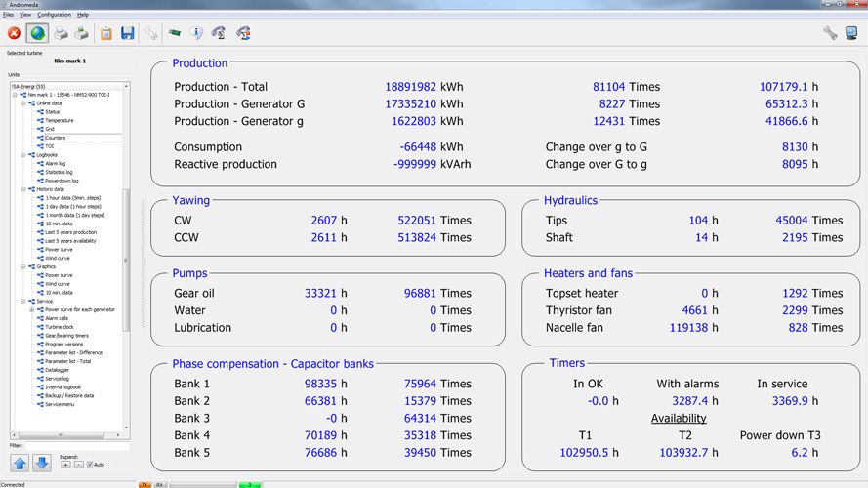
Task: Open the Datalogger item
Action: click(x=57, y=370)
